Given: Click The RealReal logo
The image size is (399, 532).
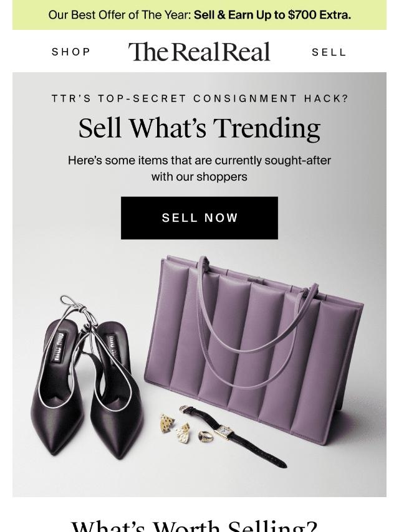Looking at the screenshot, I should pyautogui.click(x=199, y=52).
